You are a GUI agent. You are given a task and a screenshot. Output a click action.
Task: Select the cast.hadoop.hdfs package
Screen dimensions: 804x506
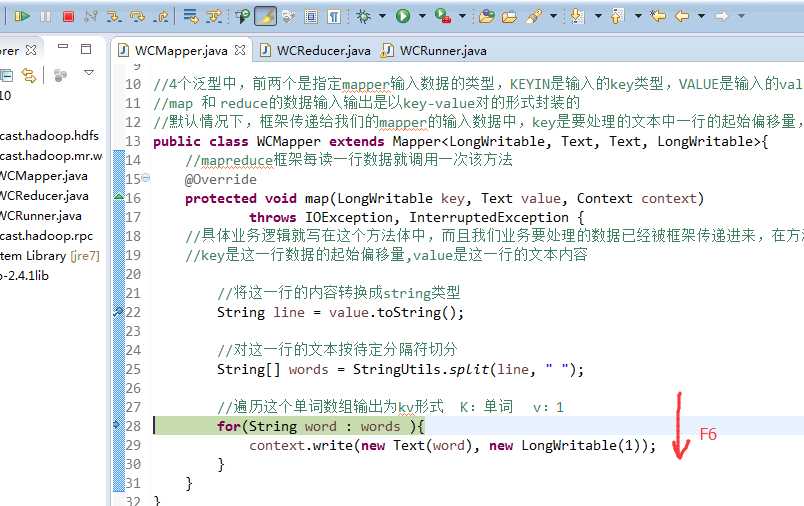pyautogui.click(x=49, y=135)
